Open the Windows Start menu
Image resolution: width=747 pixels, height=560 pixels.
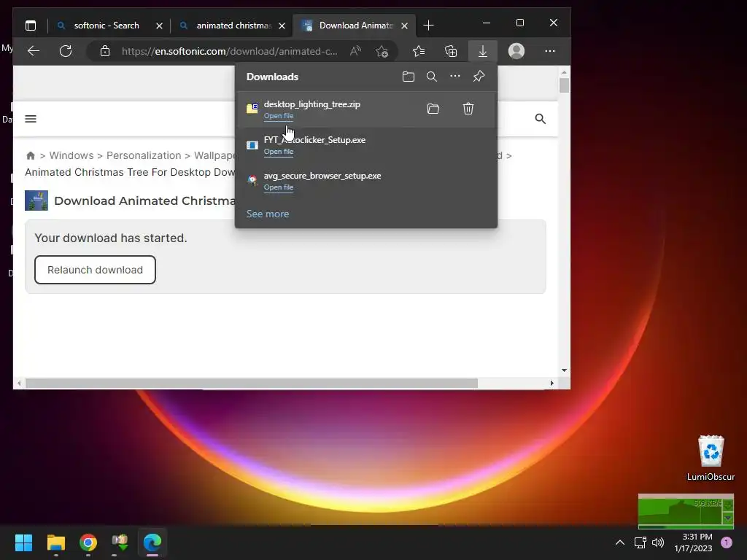point(23,542)
